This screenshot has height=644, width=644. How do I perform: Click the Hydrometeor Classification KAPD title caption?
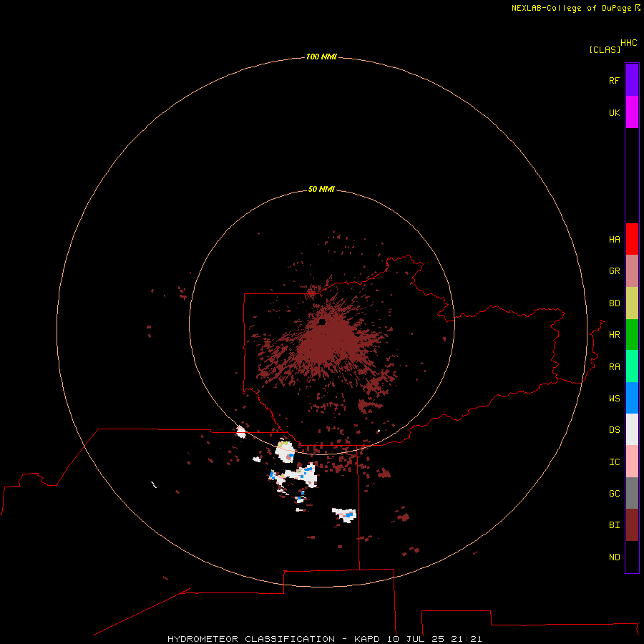(x=324, y=639)
